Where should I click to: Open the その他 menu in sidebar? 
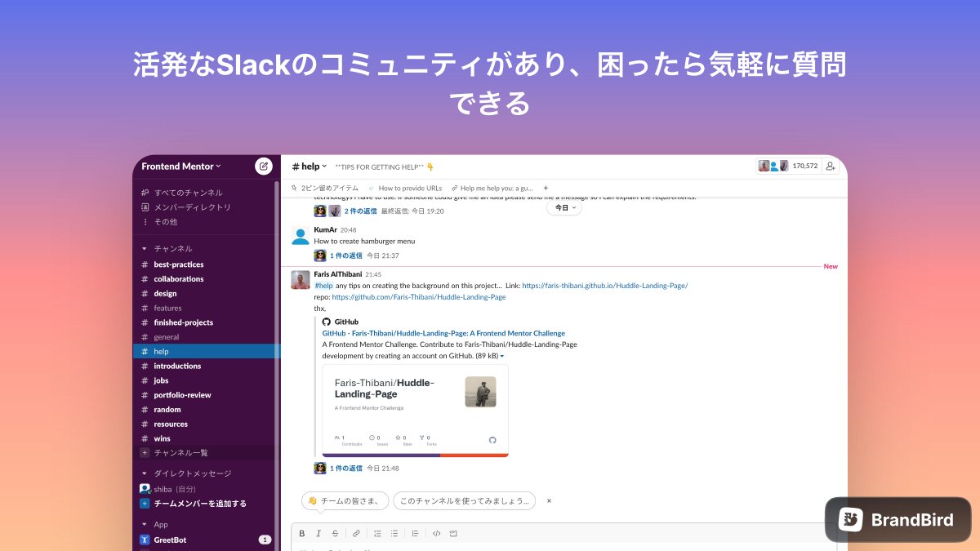pyautogui.click(x=158, y=221)
